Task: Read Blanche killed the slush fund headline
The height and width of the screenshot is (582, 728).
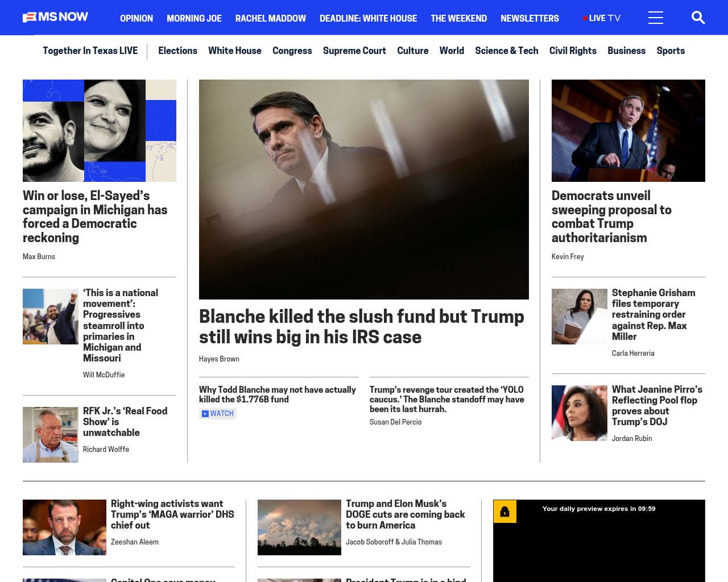Action: tap(362, 327)
